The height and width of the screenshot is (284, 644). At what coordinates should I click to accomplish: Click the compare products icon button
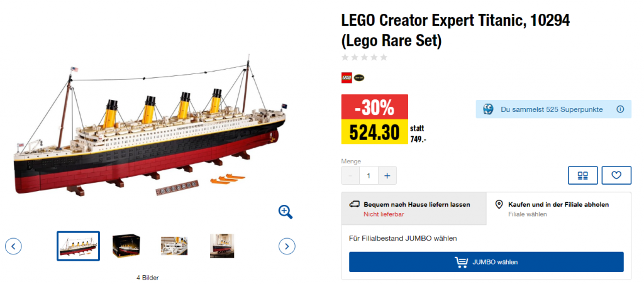tap(582, 175)
